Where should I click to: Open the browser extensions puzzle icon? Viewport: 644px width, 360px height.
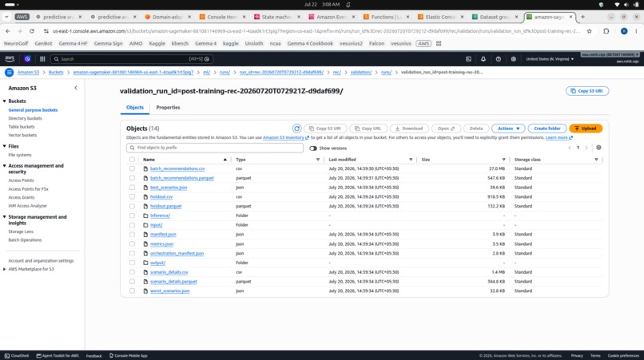point(606,31)
